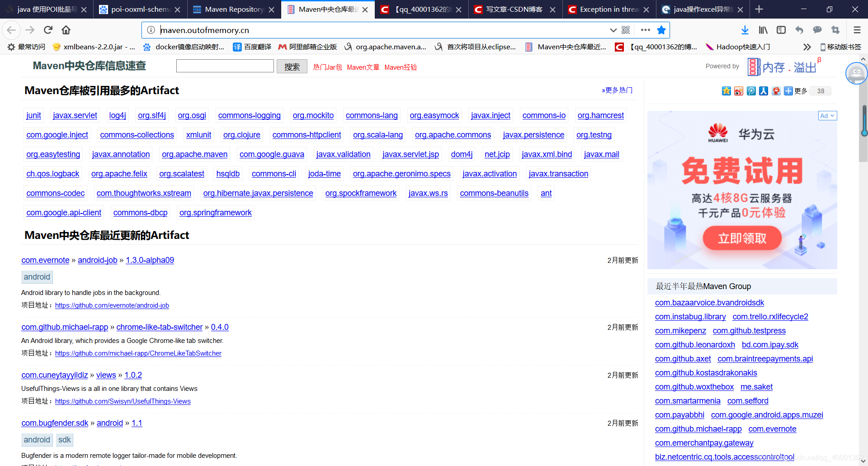Open the joda-time artifact link
This screenshot has width=868, height=466.
(325, 174)
